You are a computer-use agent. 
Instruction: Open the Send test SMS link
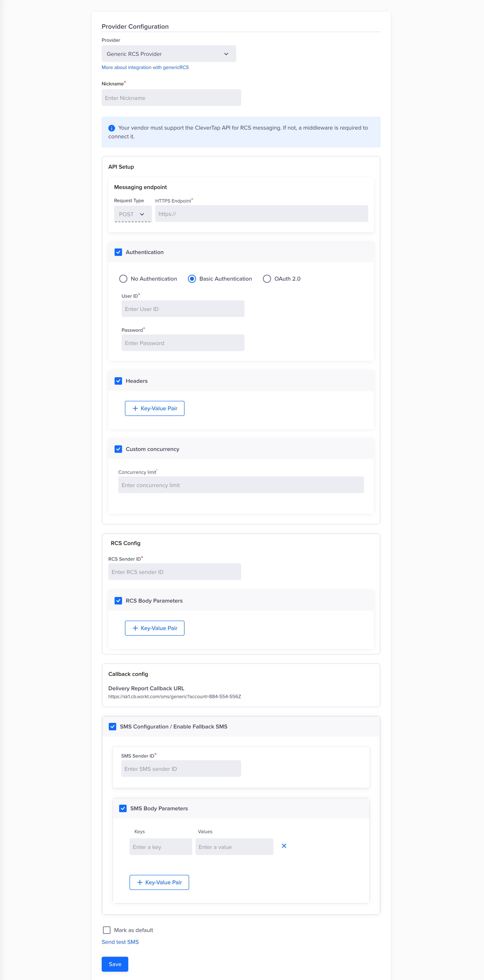[120, 942]
